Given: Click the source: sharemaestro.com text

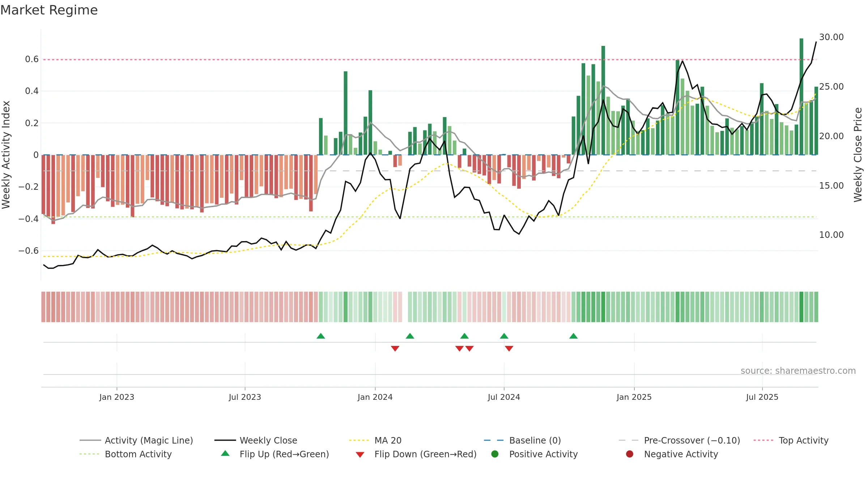Looking at the screenshot, I should (798, 371).
